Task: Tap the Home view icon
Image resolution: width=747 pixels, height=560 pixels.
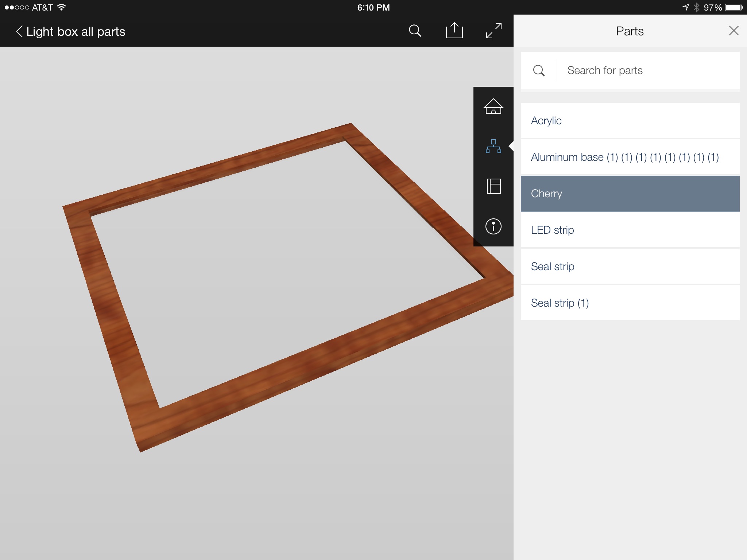Action: pos(493,106)
